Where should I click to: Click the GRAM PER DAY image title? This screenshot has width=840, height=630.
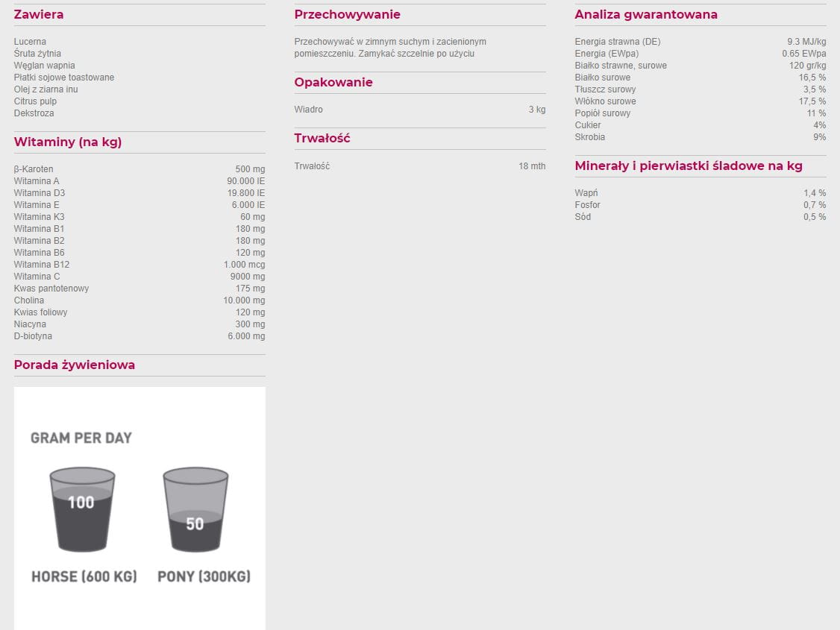pyautogui.click(x=81, y=438)
